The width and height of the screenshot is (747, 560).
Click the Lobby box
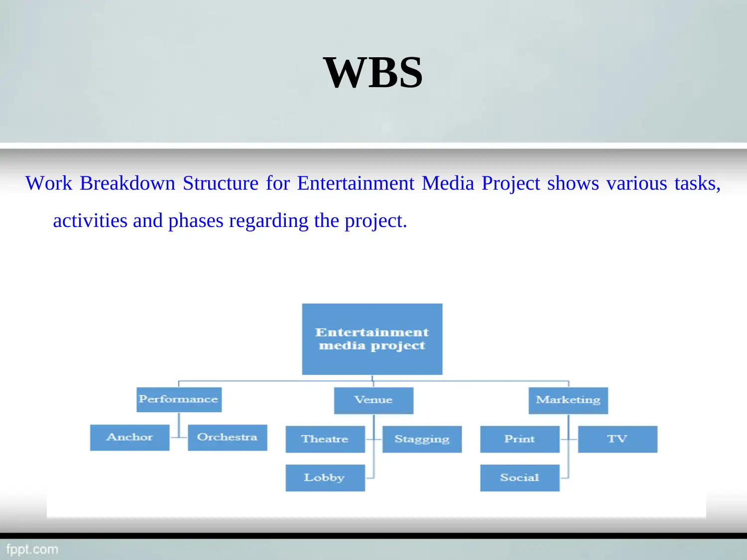pos(325,478)
